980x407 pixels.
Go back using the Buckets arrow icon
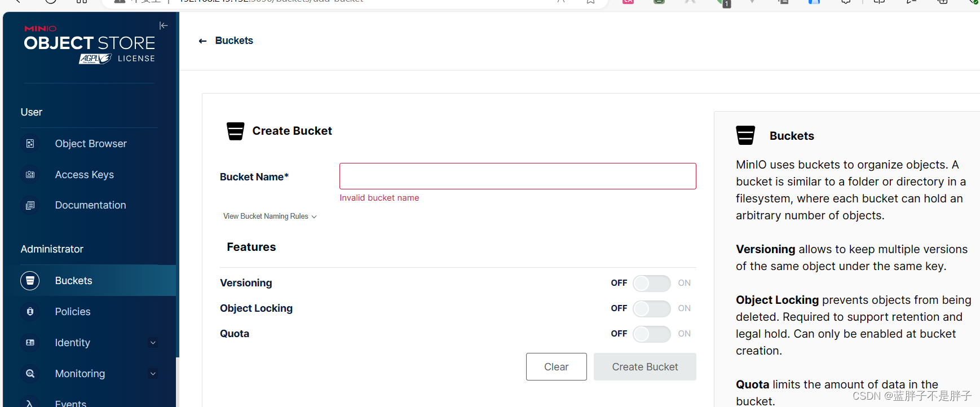pyautogui.click(x=203, y=41)
